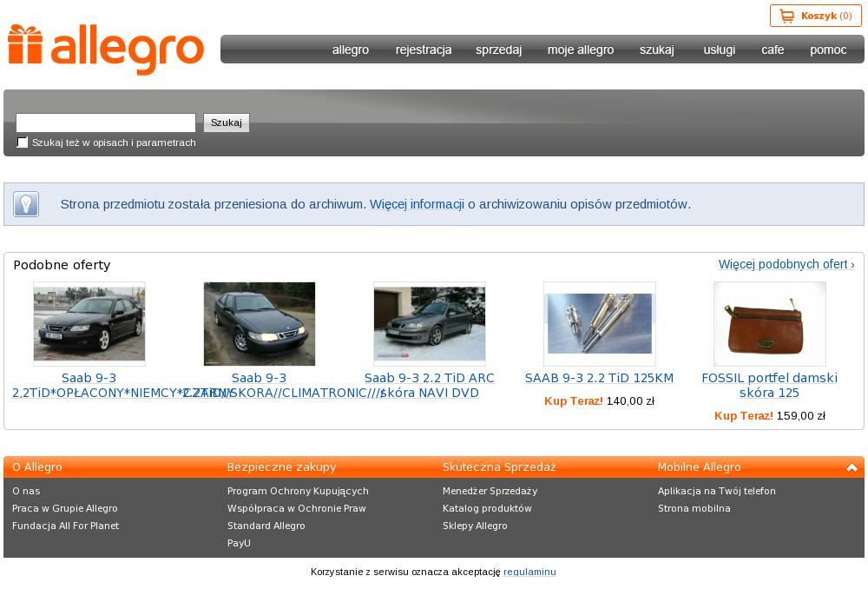Open Sklepy Allegro footer link

pyautogui.click(x=475, y=526)
